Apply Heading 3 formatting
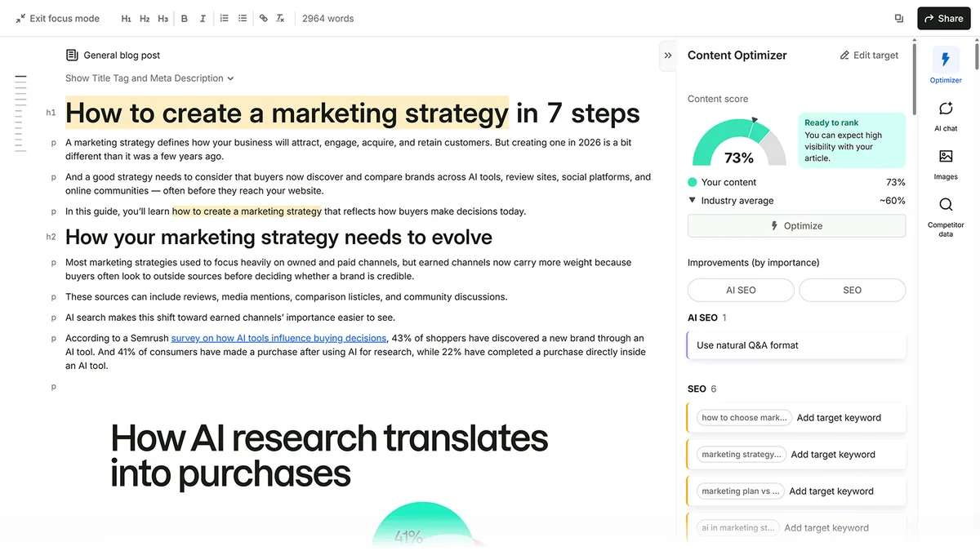The height and width of the screenshot is (551, 980). coord(163,18)
